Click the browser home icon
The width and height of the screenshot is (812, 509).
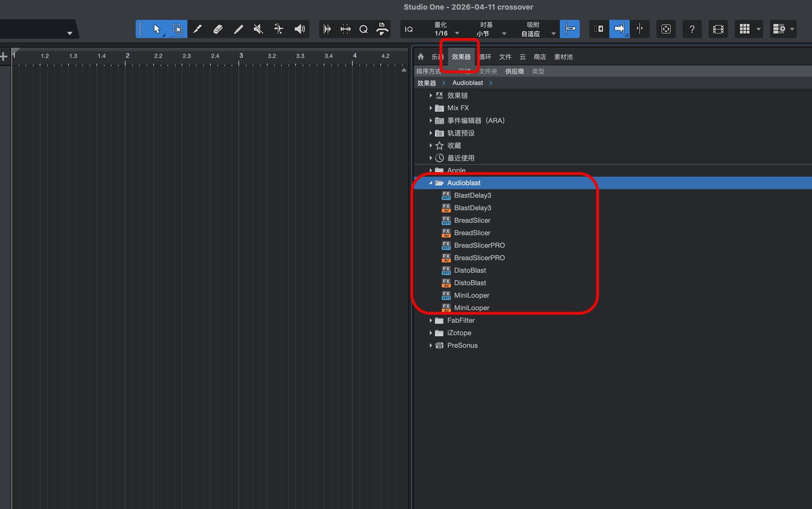click(x=420, y=57)
